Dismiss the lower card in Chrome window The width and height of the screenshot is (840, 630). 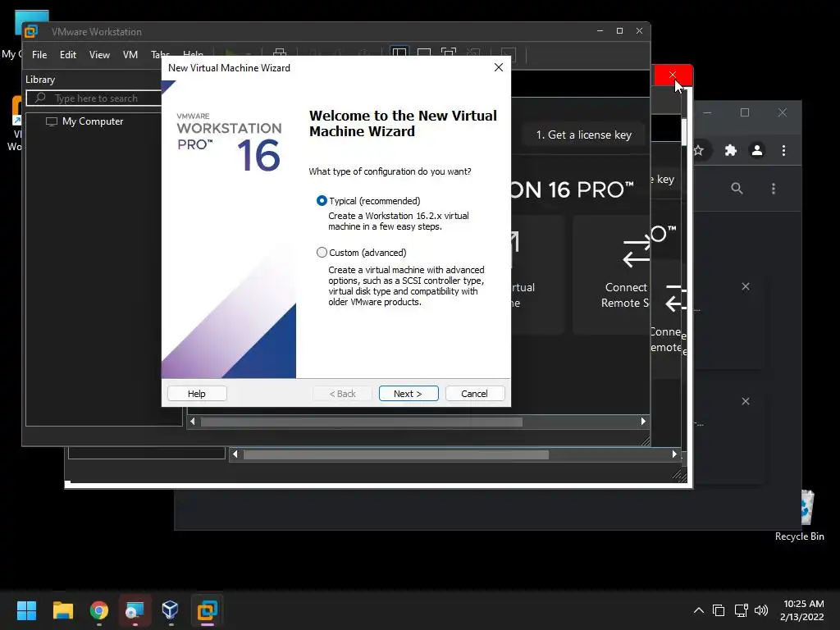click(x=745, y=401)
